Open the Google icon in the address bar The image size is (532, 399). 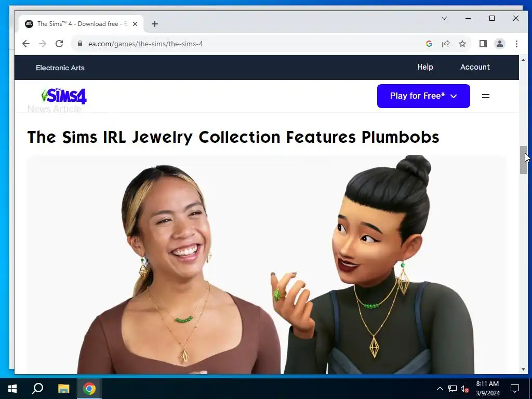pyautogui.click(x=429, y=44)
